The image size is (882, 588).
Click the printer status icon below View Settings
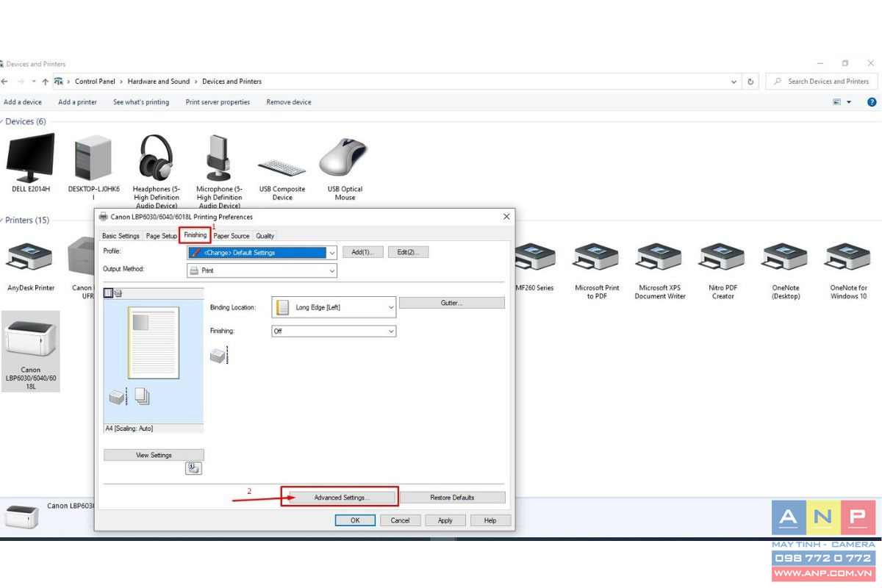pos(193,468)
